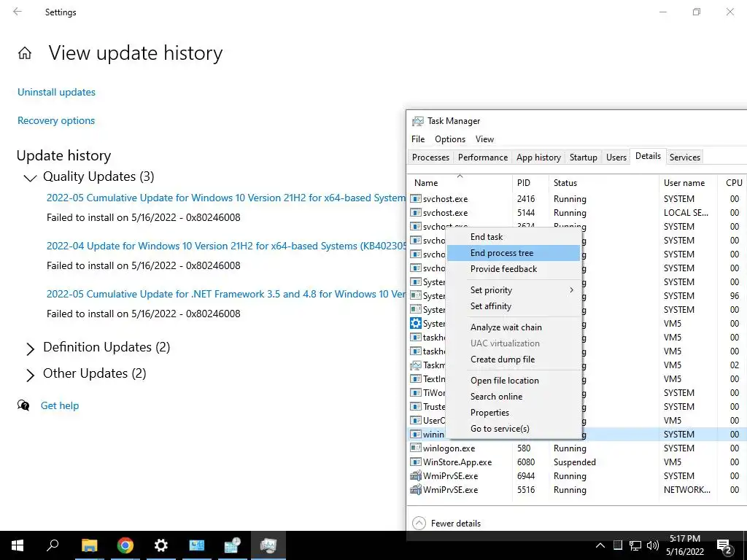Open Task Manager Options menu
Screen dimensions: 747x560
[449, 139]
